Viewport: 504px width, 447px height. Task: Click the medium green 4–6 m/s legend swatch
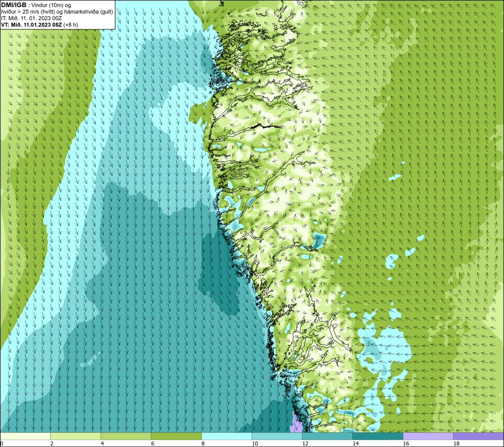pyautogui.click(x=126, y=436)
